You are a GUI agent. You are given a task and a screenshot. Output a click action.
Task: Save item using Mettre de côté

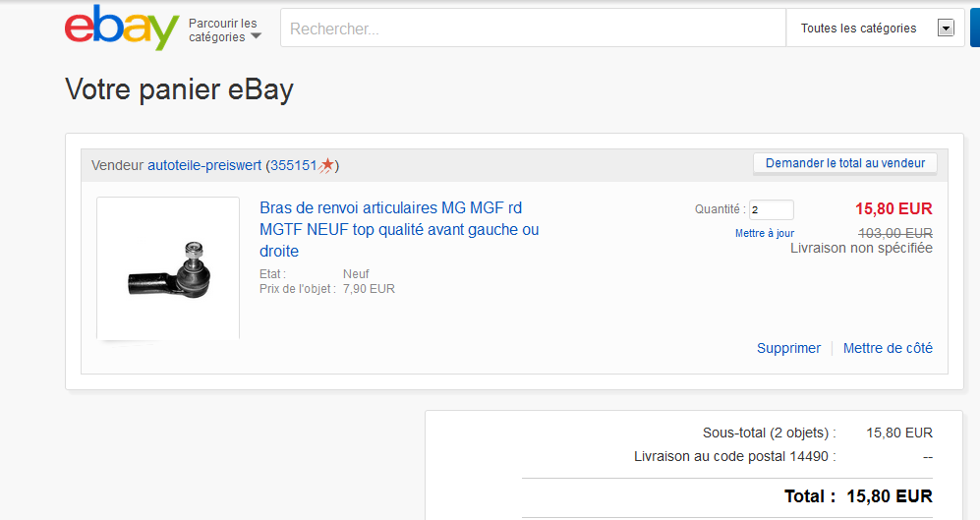click(x=888, y=348)
